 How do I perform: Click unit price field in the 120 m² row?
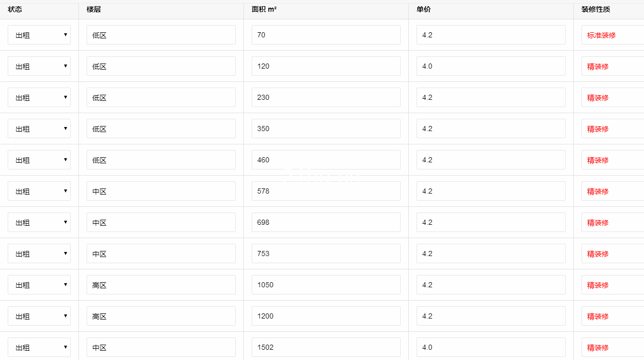tap(491, 66)
